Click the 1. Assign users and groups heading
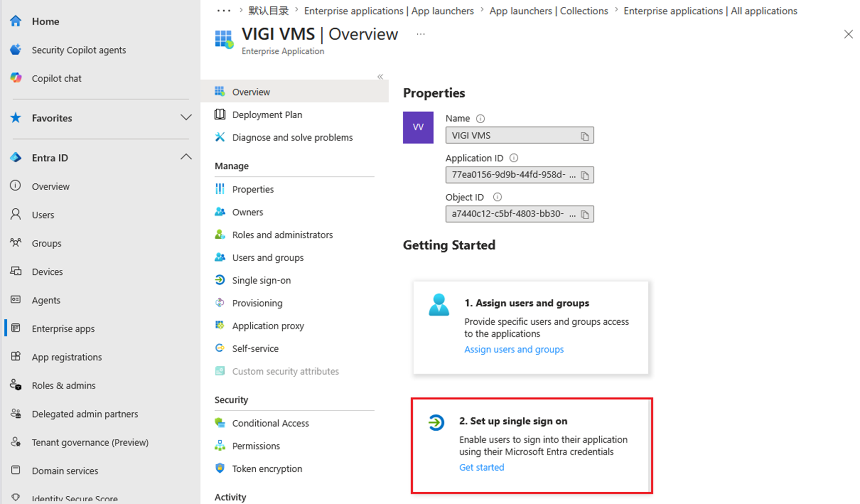Image resolution: width=860 pixels, height=504 pixels. pos(526,303)
